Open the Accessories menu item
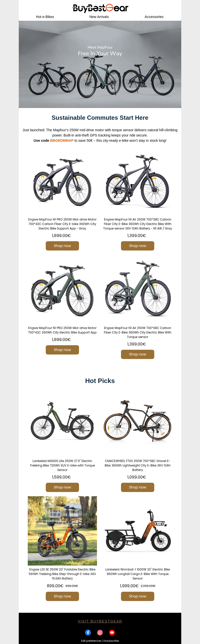The height and width of the screenshot is (644, 200). [154, 17]
